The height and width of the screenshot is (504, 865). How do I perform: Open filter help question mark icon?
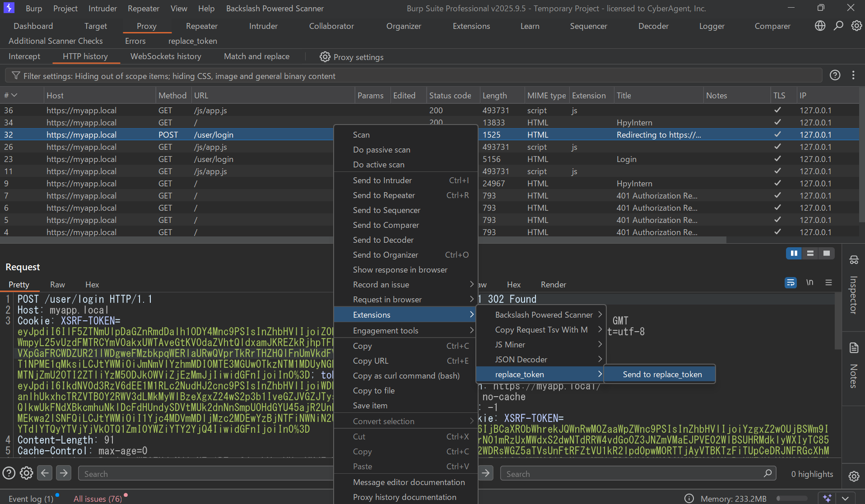pyautogui.click(x=835, y=75)
